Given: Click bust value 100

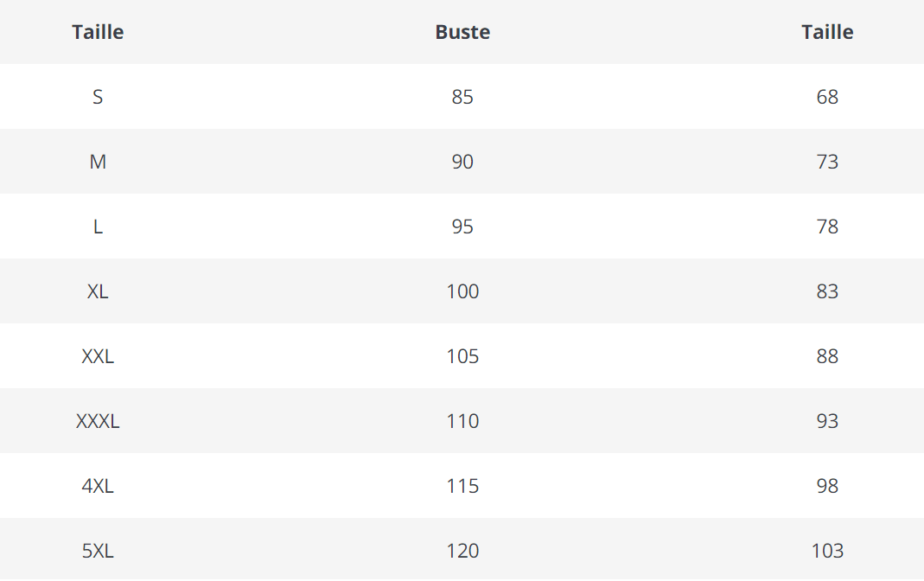Looking at the screenshot, I should point(462,291).
